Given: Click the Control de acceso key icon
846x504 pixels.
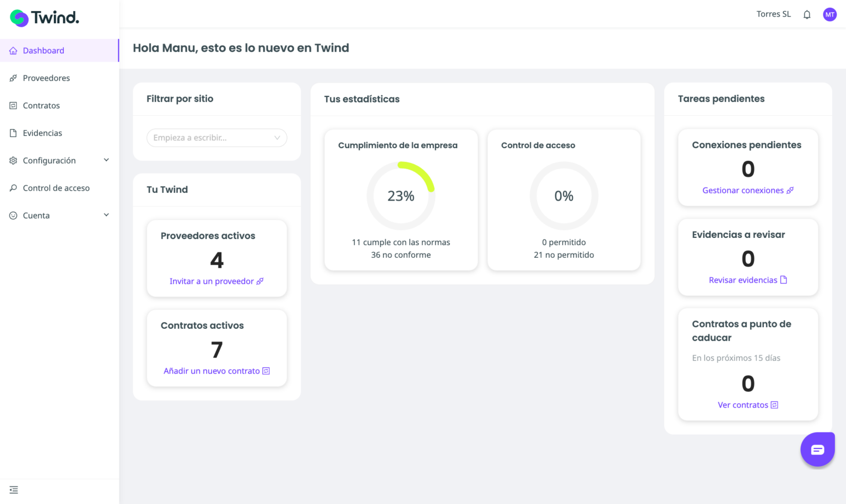Looking at the screenshot, I should 13,188.
